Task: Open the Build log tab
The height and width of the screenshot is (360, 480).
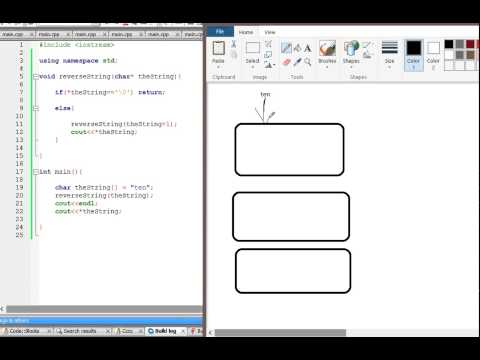Action: pyautogui.click(x=165, y=331)
